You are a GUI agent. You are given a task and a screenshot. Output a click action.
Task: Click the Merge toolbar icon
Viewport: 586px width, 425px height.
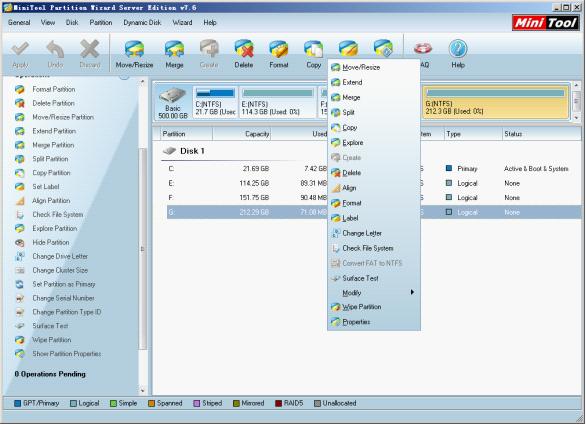coord(174,54)
